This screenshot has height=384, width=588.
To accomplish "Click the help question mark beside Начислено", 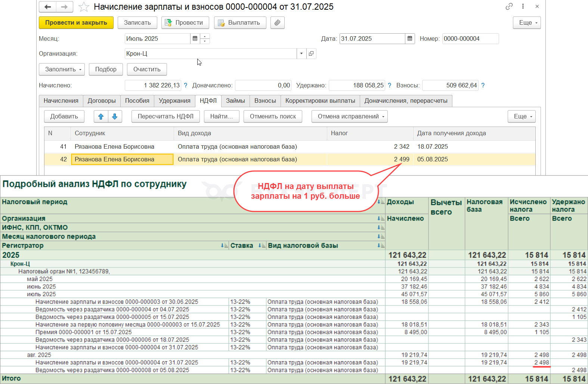I will click(x=186, y=86).
